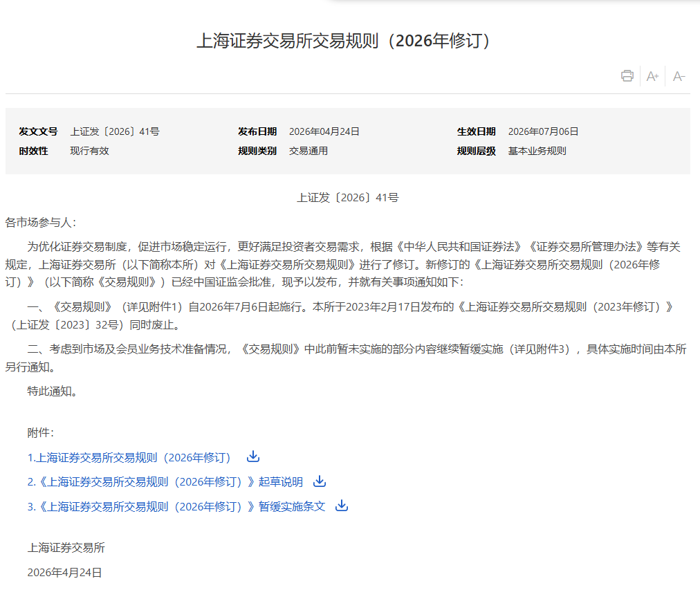
Task: Click the 附件： heading text
Action: [41, 432]
